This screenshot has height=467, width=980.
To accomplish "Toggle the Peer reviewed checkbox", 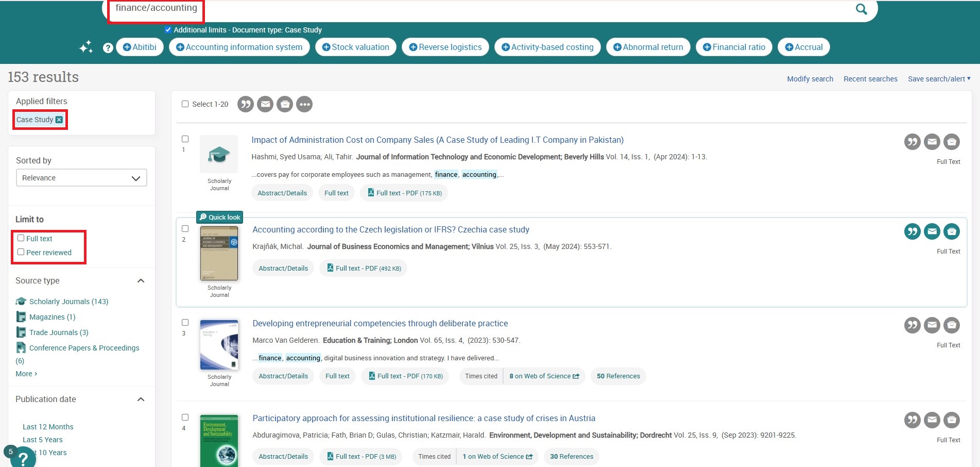I will tap(21, 252).
